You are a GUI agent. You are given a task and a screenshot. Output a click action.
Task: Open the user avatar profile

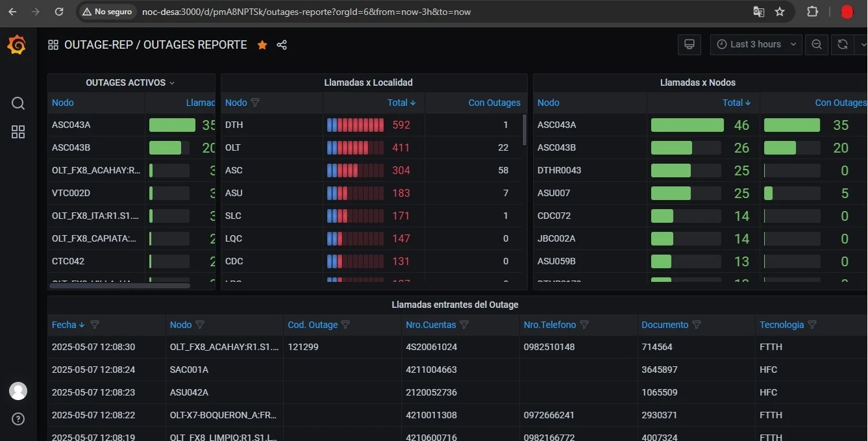18,391
